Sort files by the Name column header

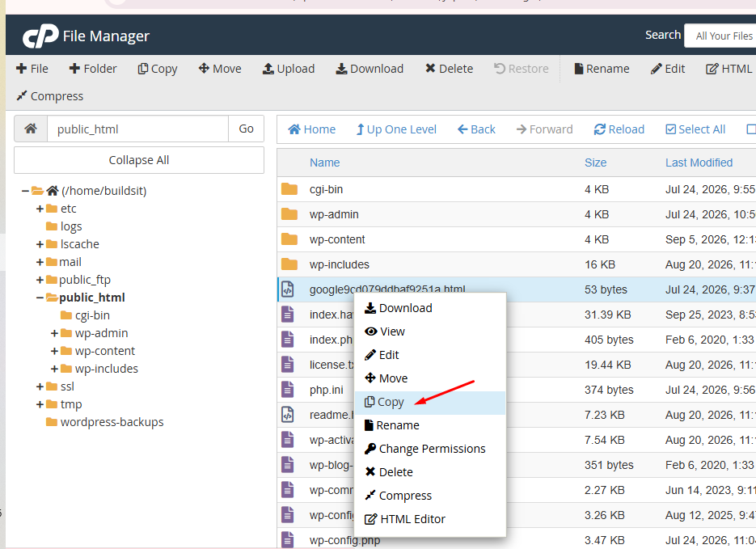324,163
